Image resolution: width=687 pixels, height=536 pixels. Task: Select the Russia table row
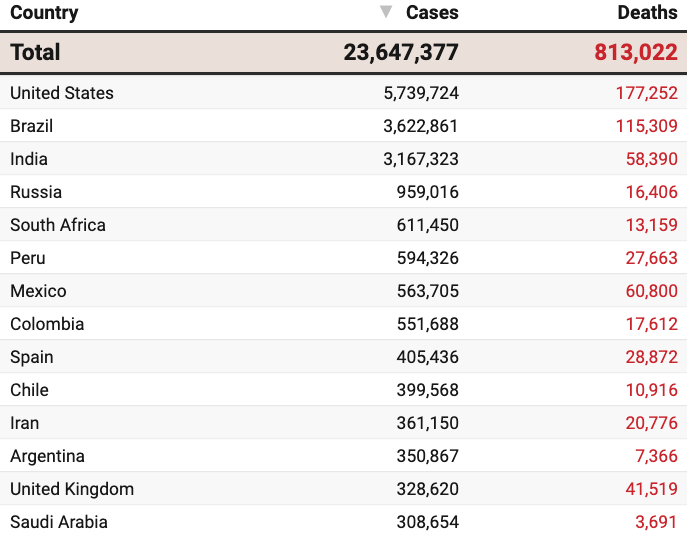pyautogui.click(x=344, y=192)
